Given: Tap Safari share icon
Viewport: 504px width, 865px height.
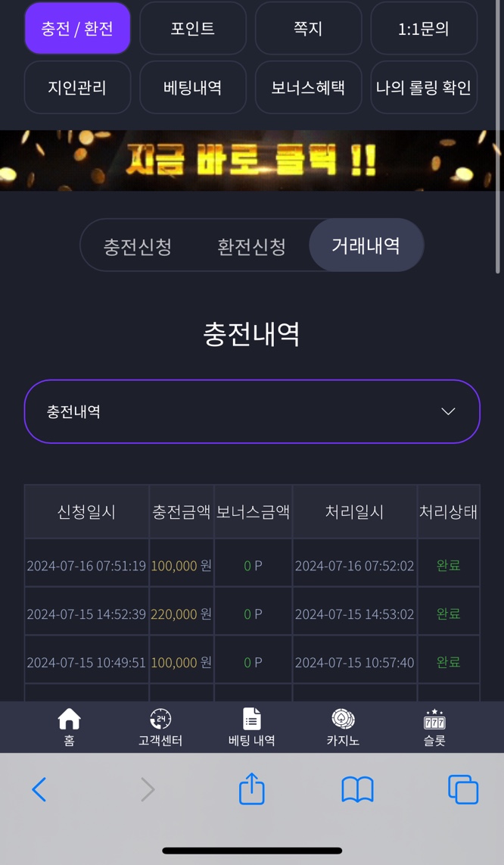Looking at the screenshot, I should [x=252, y=788].
